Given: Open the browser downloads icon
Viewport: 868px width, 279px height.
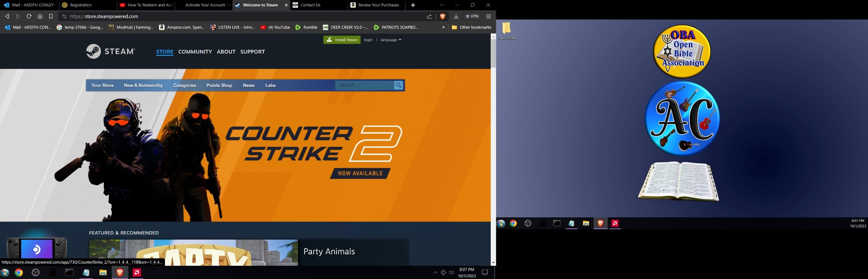Looking at the screenshot, I should coord(456,16).
